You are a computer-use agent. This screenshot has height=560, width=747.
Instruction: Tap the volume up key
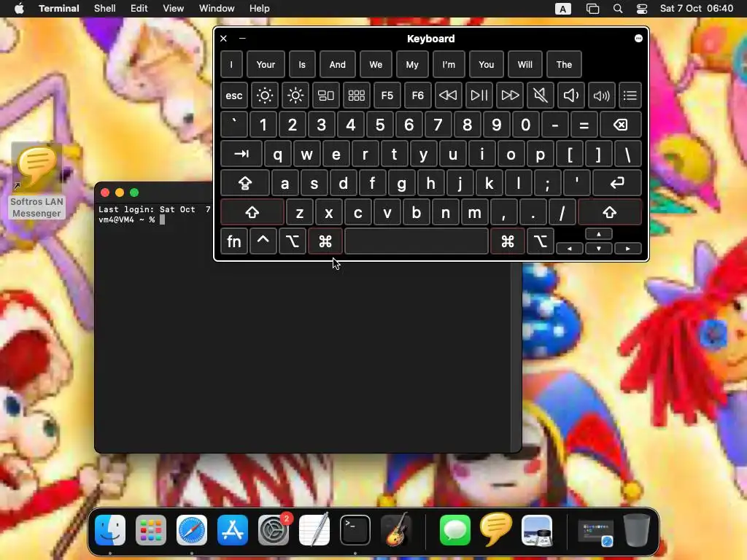(x=601, y=96)
